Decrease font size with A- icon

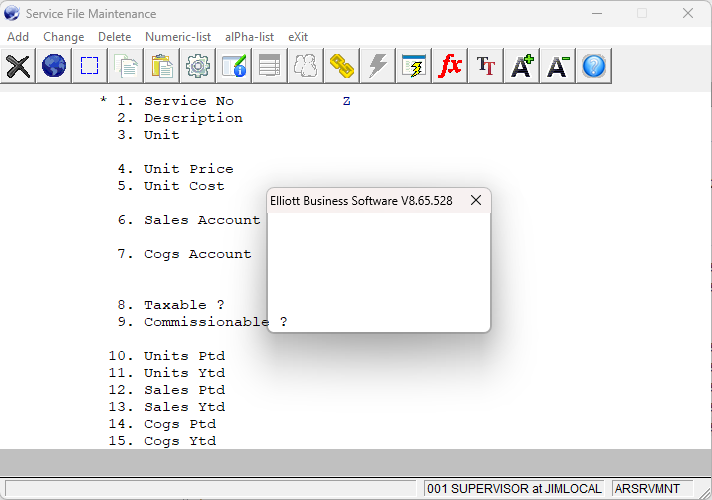coord(558,67)
